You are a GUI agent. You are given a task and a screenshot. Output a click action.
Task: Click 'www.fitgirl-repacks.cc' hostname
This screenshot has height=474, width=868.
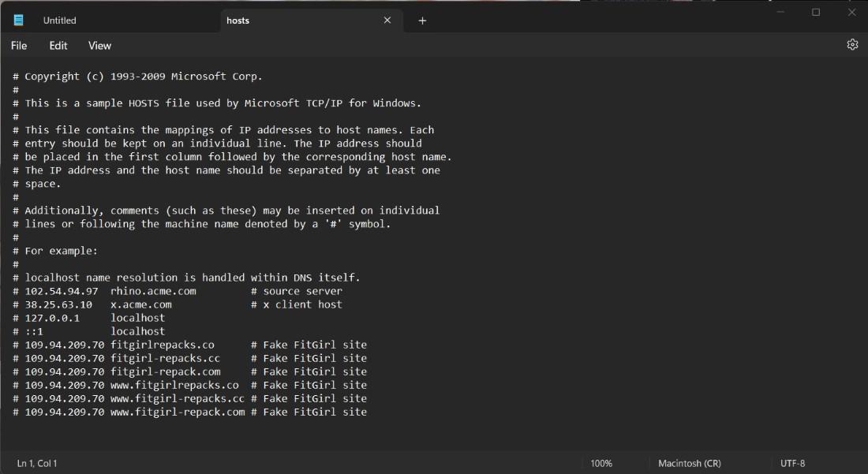coord(177,398)
